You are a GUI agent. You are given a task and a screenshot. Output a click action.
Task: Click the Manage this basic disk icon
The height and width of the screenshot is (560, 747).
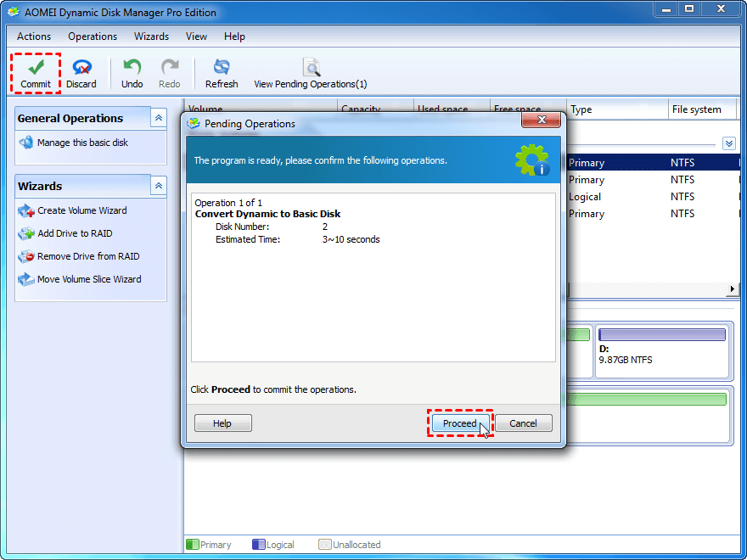tap(25, 143)
